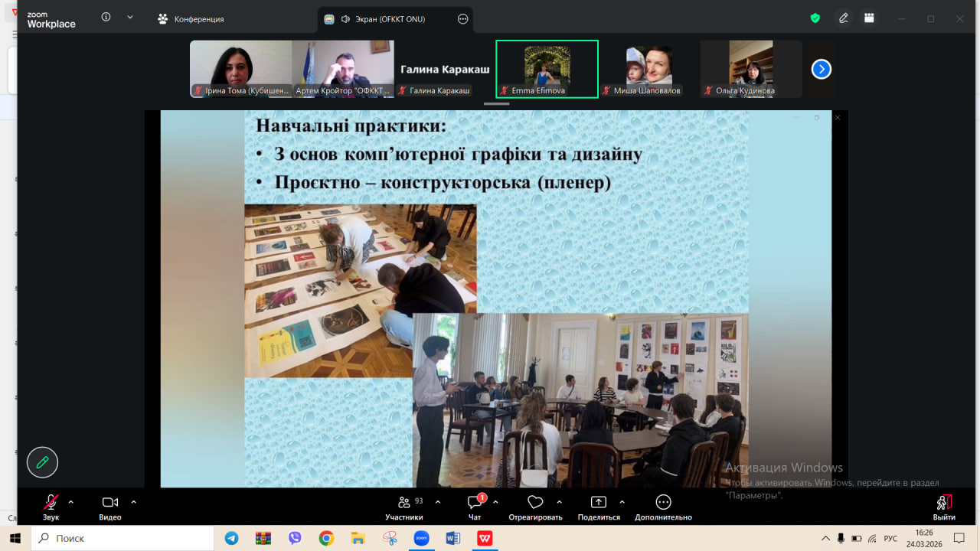Show next participants with blue arrow
The height and width of the screenshot is (551, 980).
click(x=821, y=70)
